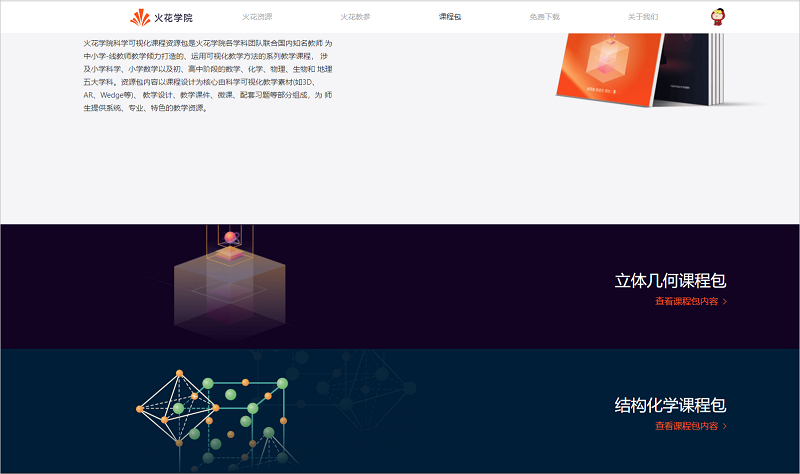Open the 火花资源 menu item
Viewport: 800px width, 474px height.
click(x=257, y=17)
